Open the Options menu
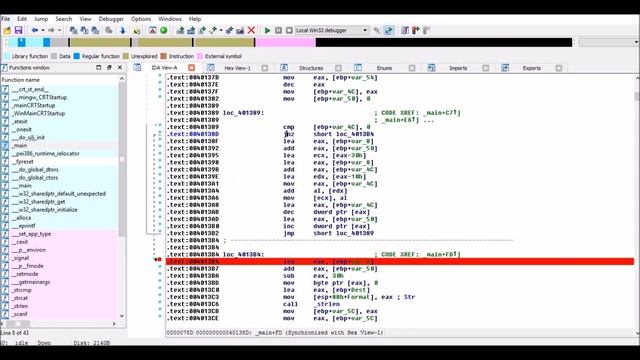 pos(141,19)
